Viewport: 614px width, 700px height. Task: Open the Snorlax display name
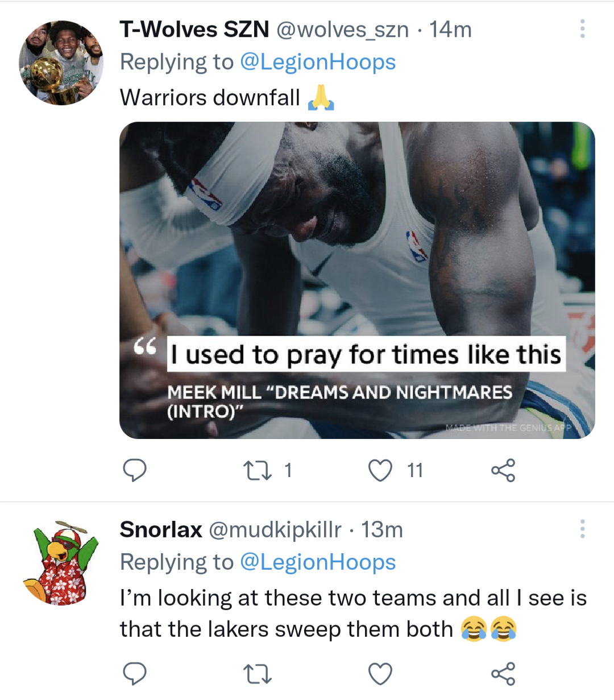(161, 529)
